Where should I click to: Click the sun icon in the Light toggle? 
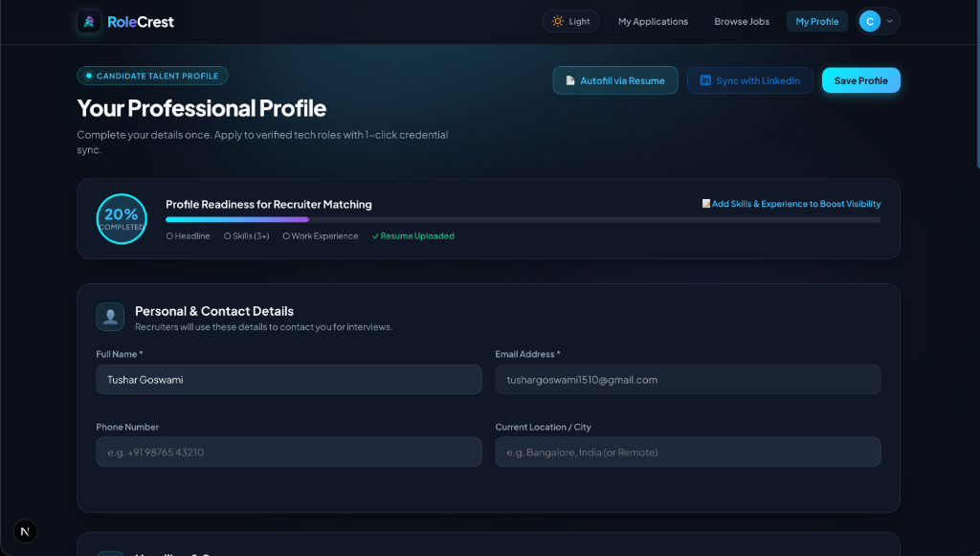click(558, 21)
